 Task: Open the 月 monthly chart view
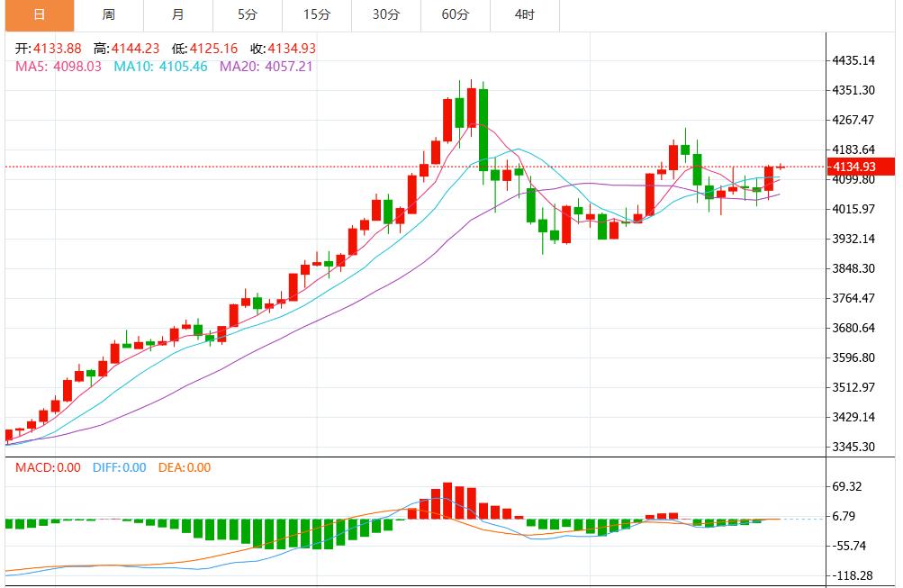pyautogui.click(x=177, y=14)
